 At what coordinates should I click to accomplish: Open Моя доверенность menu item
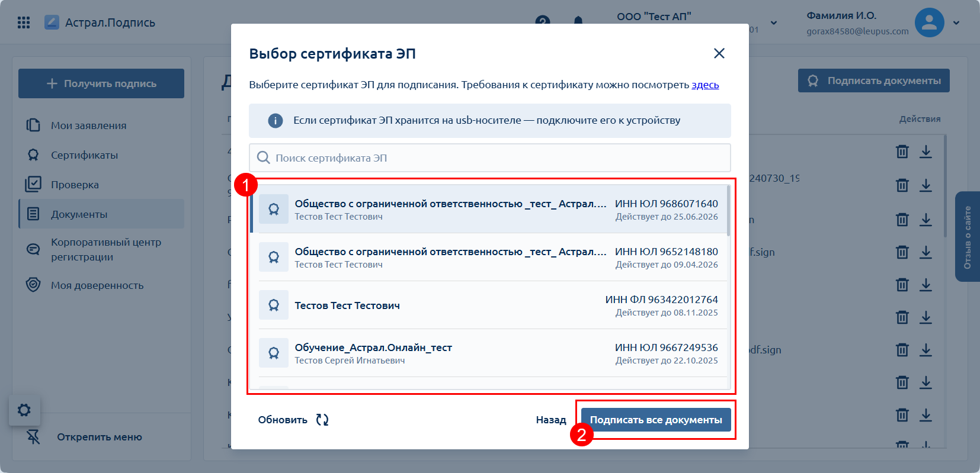[97, 285]
